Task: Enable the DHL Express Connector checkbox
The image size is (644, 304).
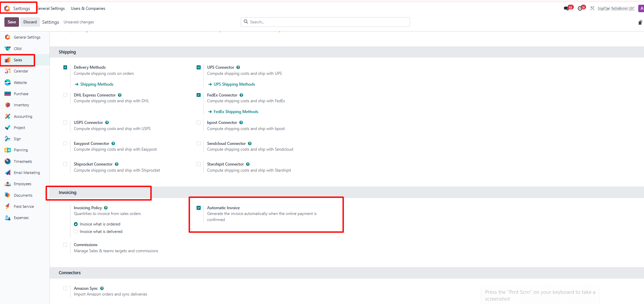Action: (x=65, y=95)
